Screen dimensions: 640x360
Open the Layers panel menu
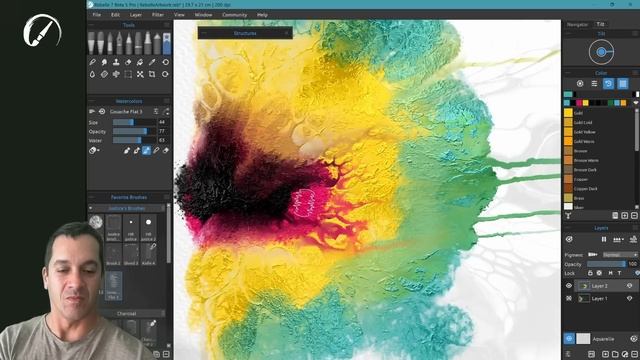pos(635,228)
